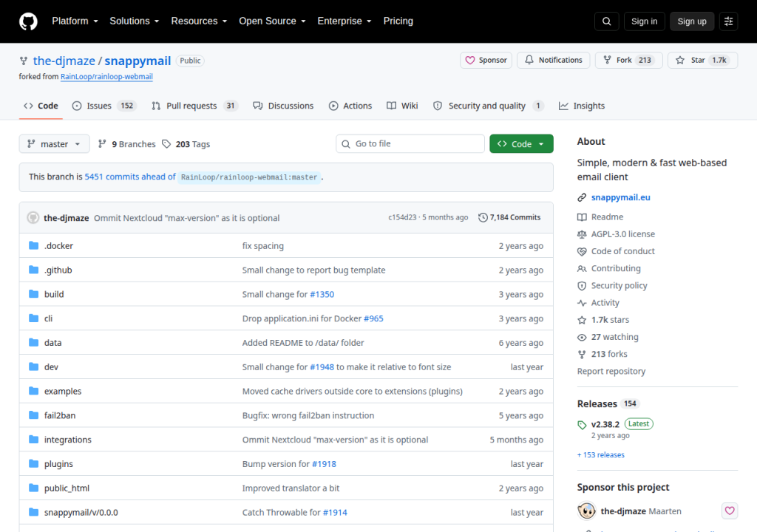This screenshot has height=532, width=757.
Task: Go to the Pricing page
Action: click(x=398, y=21)
